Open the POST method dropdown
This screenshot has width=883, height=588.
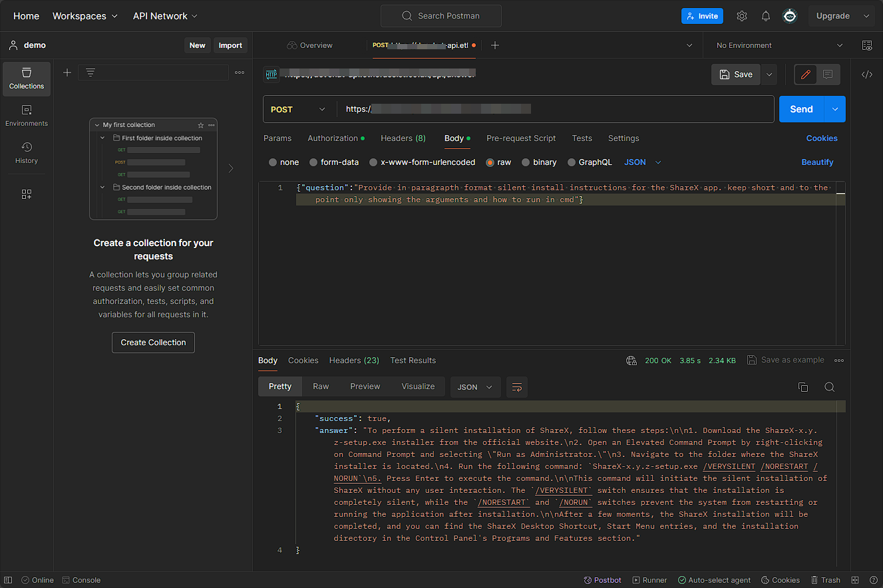pyautogui.click(x=299, y=109)
